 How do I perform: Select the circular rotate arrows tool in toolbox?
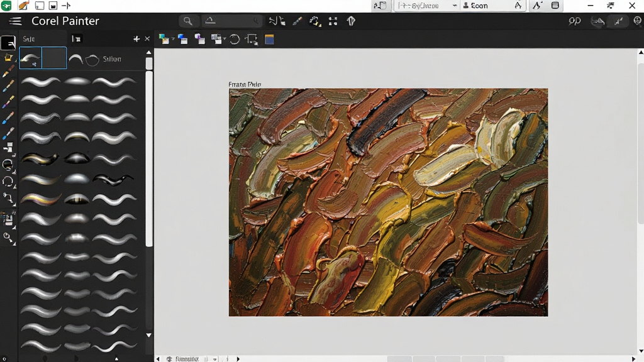(8, 182)
